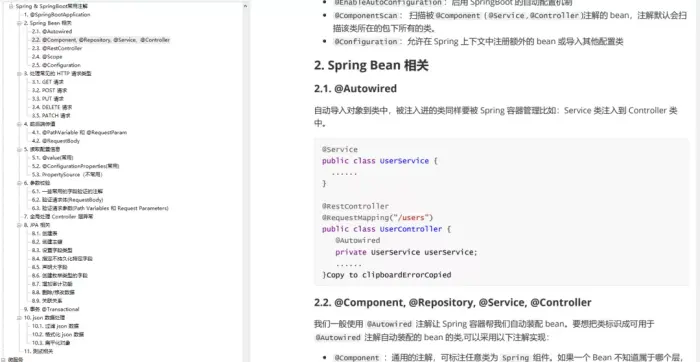Click 'public class UserController {' code line

point(387,229)
